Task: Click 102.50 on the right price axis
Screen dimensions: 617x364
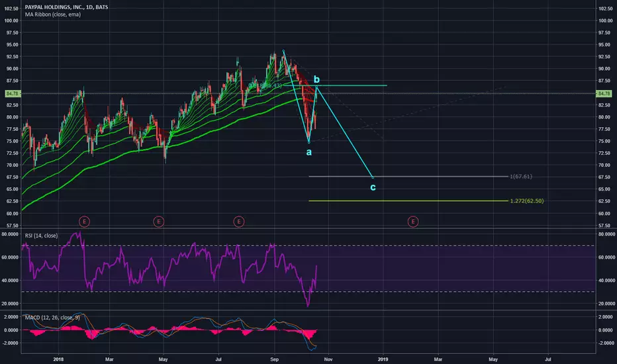Action: pyautogui.click(x=605, y=8)
